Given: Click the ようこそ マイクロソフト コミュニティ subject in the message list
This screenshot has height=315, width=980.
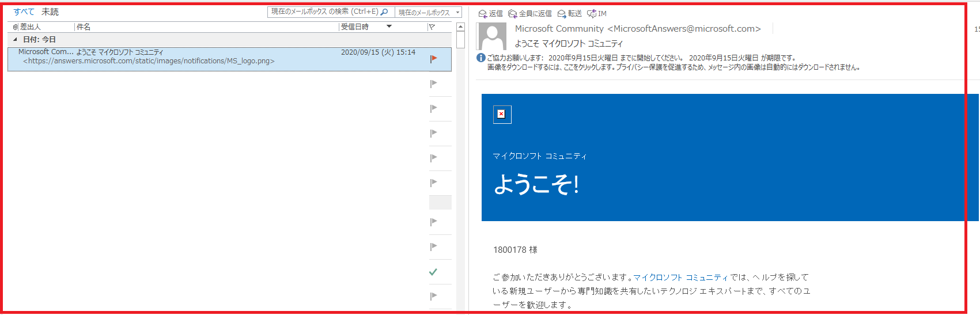Looking at the screenshot, I should [120, 52].
